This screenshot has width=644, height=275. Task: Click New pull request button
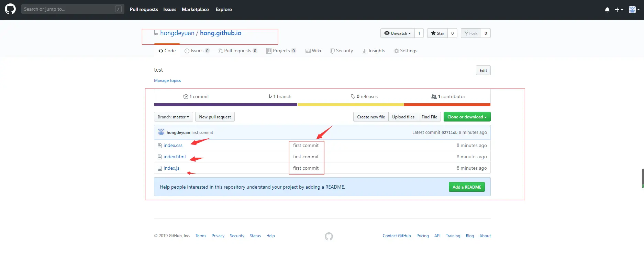click(x=215, y=117)
